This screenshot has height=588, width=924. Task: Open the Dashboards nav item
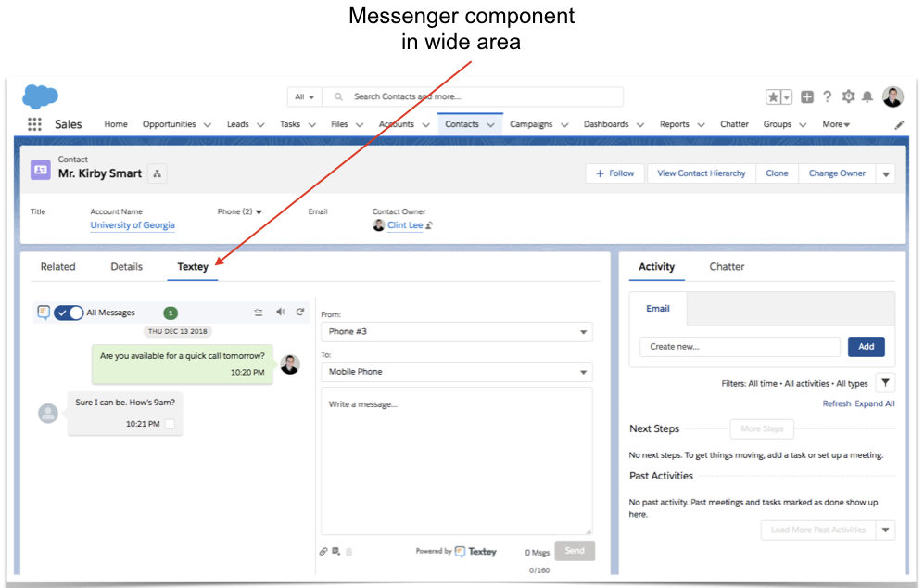tap(606, 124)
